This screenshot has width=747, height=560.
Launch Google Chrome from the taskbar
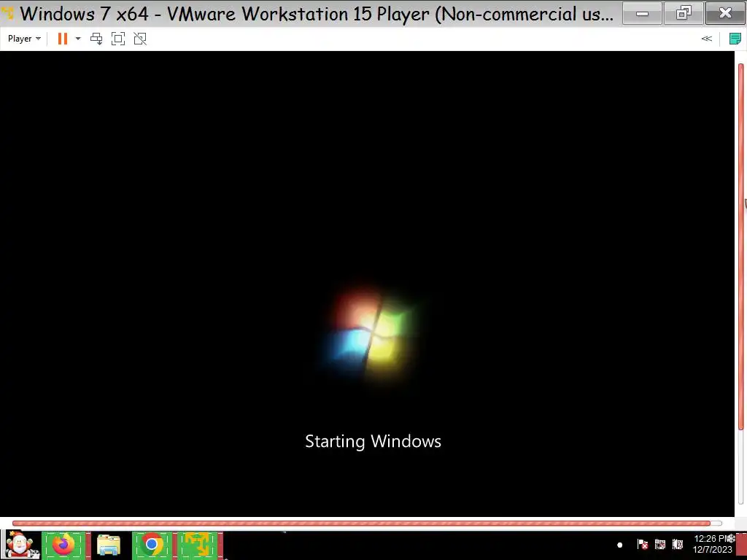[152, 545]
